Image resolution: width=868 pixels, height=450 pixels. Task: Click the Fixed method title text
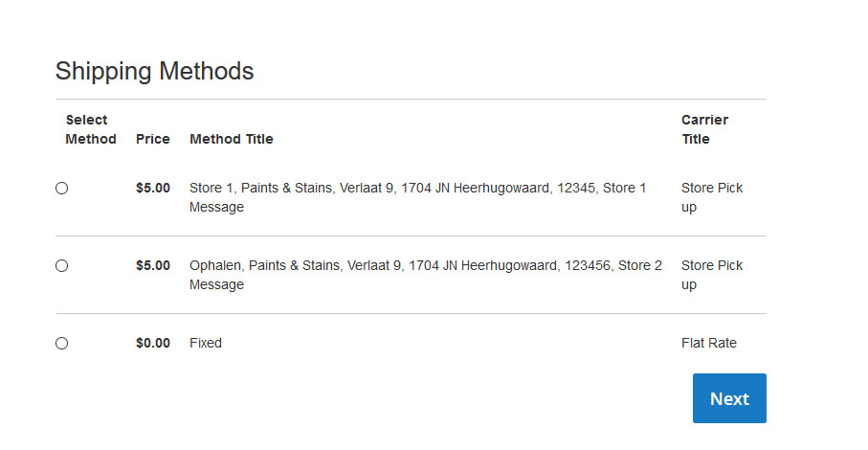(x=206, y=343)
